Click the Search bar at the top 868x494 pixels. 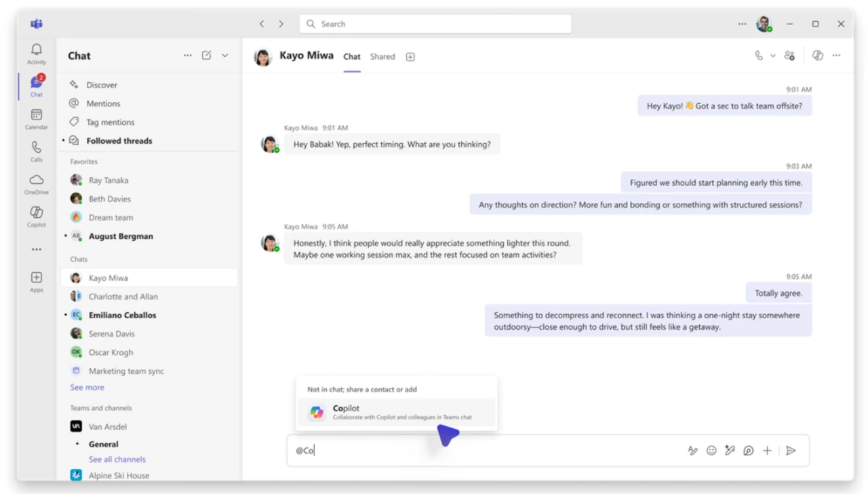click(435, 23)
